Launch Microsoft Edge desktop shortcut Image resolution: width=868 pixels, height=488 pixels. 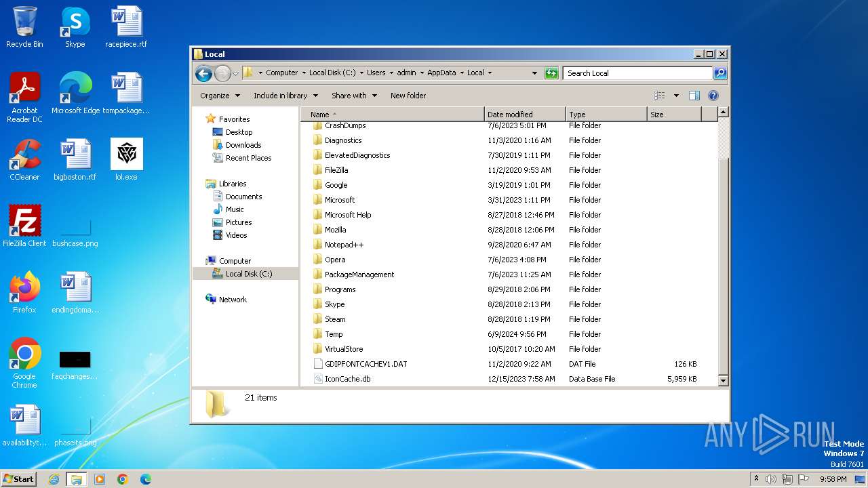click(75, 94)
